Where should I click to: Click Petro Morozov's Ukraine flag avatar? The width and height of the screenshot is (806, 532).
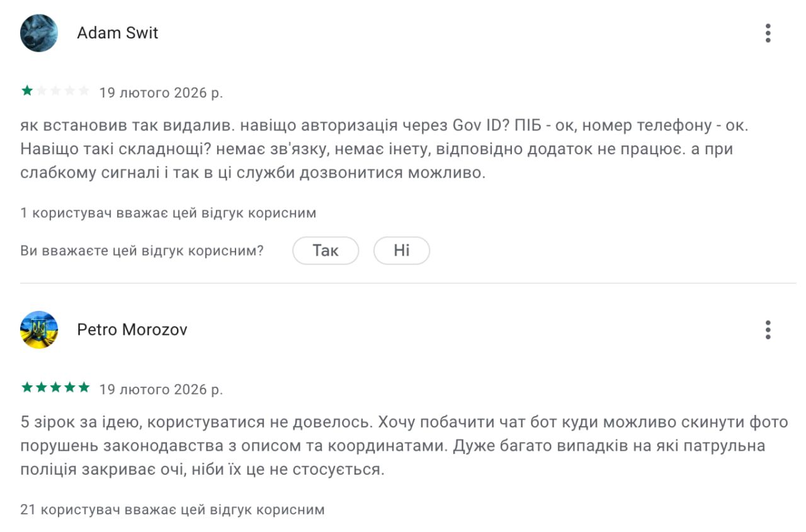(x=38, y=329)
